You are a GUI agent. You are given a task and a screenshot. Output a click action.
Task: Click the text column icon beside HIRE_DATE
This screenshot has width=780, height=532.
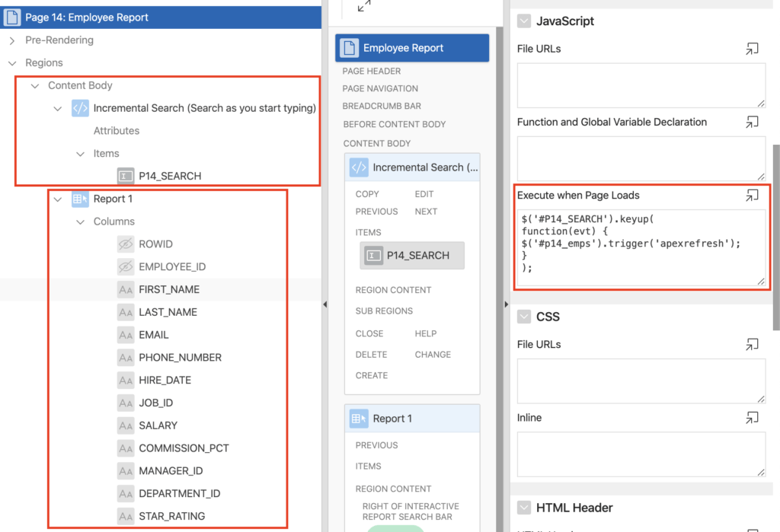(x=126, y=381)
